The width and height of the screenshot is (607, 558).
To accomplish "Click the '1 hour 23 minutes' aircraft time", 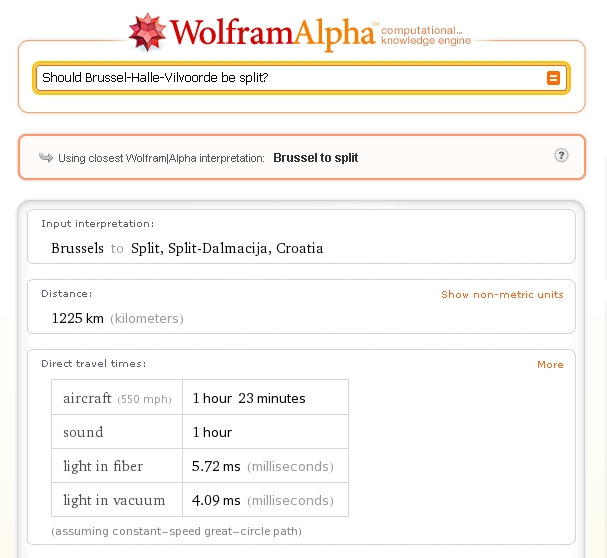I will tap(249, 398).
